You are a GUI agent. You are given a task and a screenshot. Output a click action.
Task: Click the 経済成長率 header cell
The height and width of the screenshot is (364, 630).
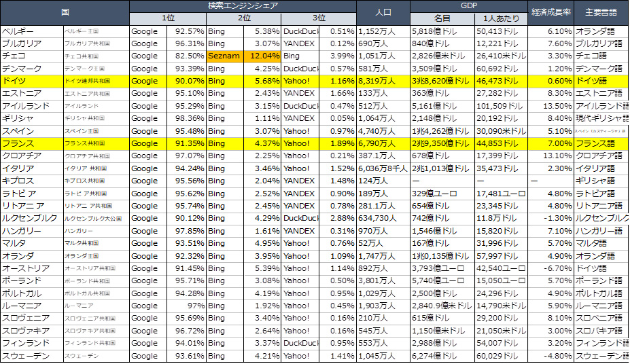pyautogui.click(x=551, y=12)
